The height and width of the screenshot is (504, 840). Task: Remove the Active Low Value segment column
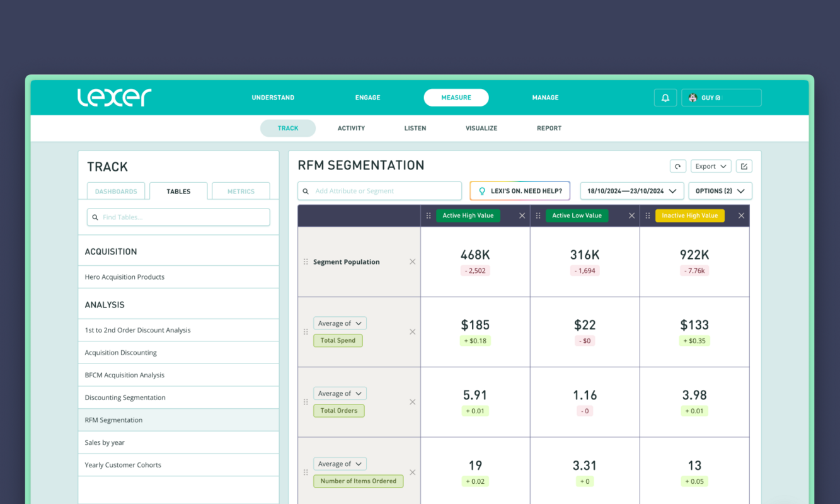631,215
